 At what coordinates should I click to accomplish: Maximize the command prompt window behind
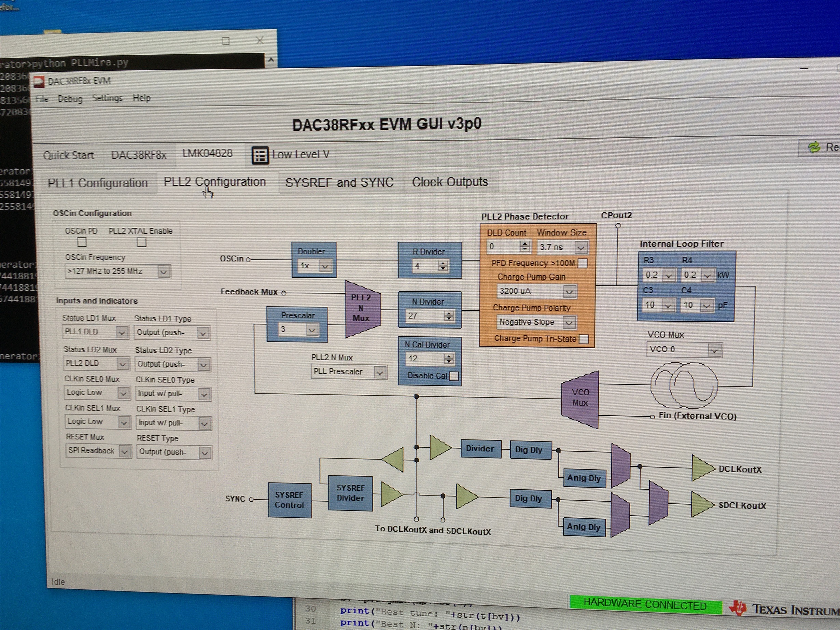point(226,41)
